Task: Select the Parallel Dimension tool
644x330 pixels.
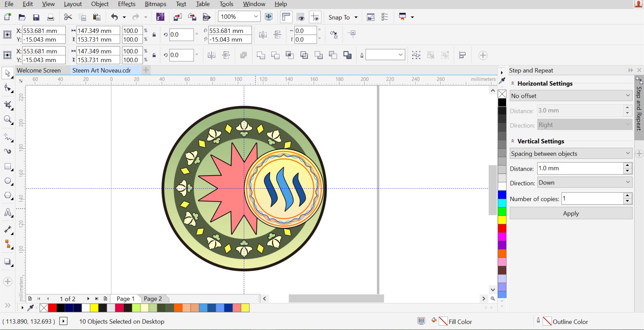Action: pos(7,230)
